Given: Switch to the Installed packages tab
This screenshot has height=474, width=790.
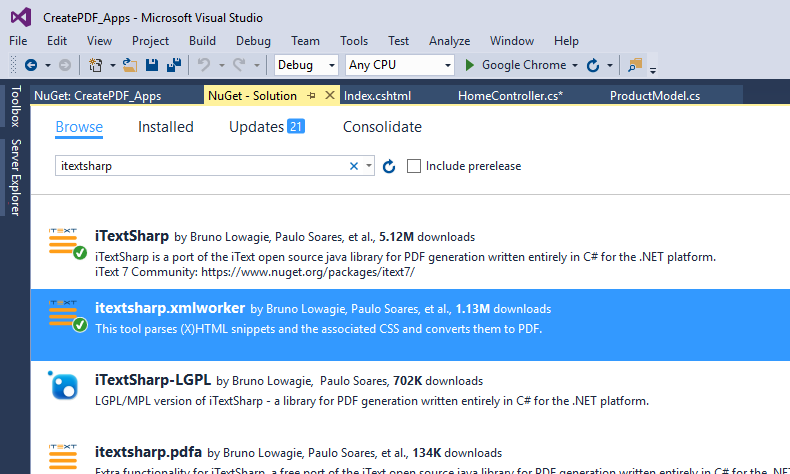Looking at the screenshot, I should (166, 127).
